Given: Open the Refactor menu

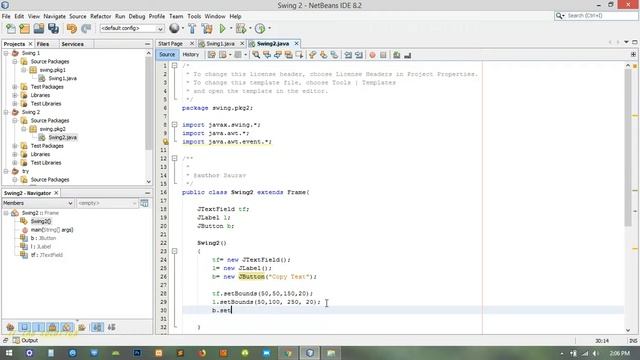Looking at the screenshot, I should click(x=100, y=16).
